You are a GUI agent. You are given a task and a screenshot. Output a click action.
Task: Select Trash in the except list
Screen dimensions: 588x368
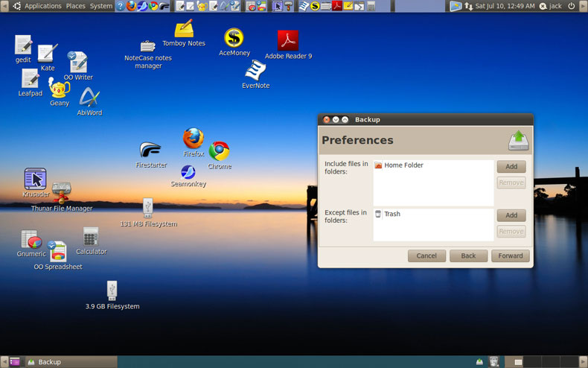pos(433,214)
